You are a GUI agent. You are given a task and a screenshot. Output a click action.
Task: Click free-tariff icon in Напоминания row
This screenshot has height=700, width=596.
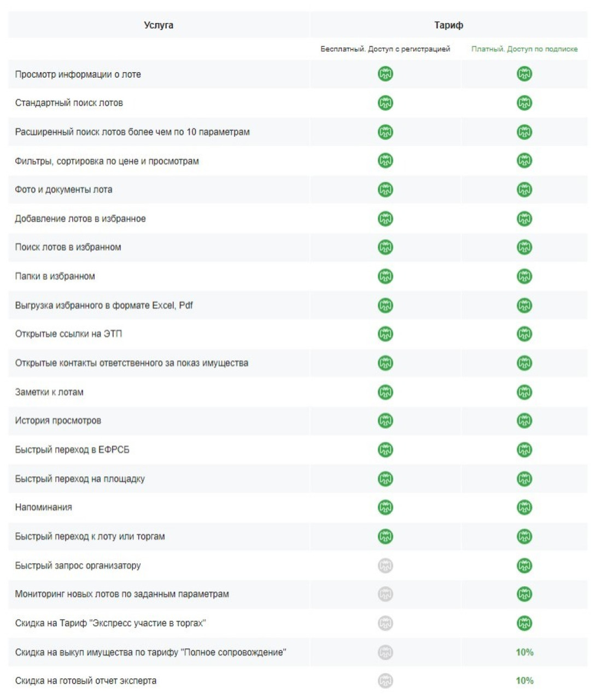point(385,507)
